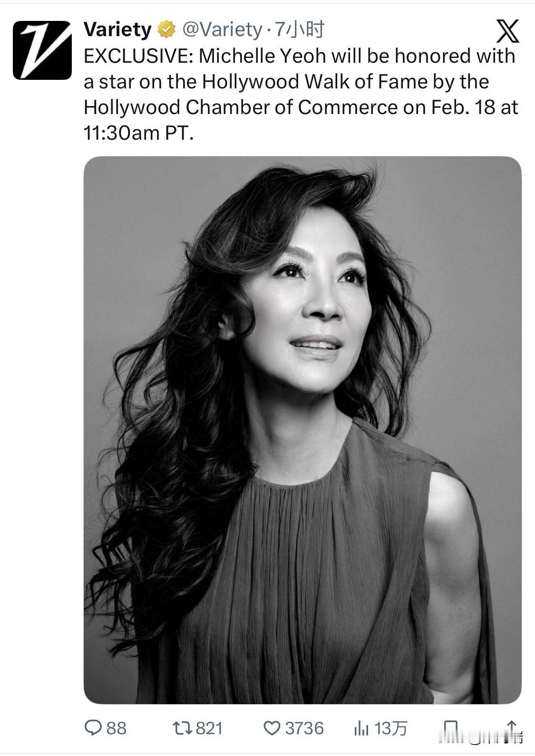This screenshot has width=535, height=756.
Task: Open the black and white portrait photo
Action: click(x=302, y=430)
